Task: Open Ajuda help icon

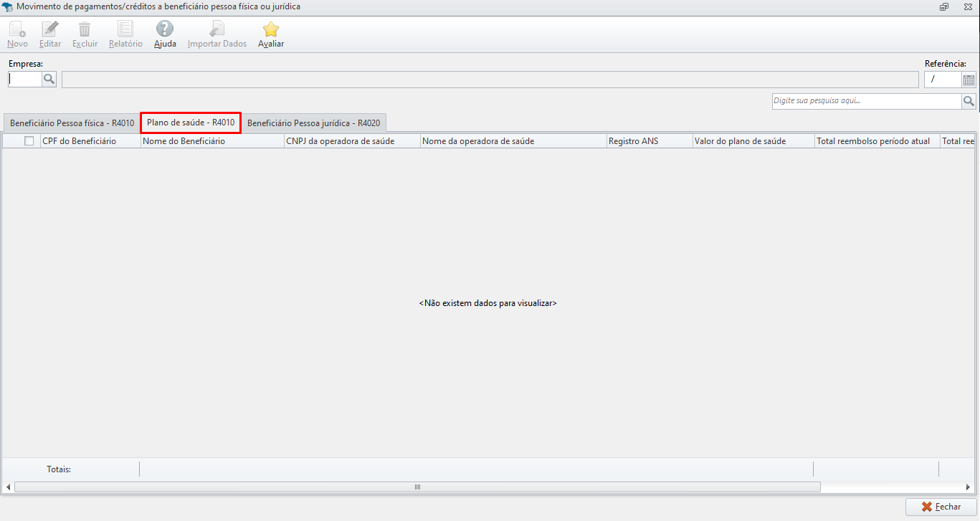Action: 165,29
